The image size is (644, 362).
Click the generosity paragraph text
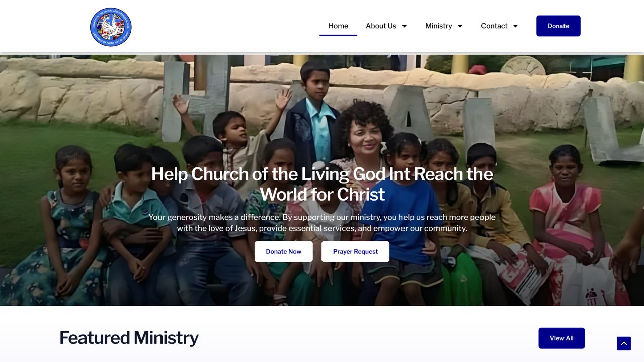point(322,223)
